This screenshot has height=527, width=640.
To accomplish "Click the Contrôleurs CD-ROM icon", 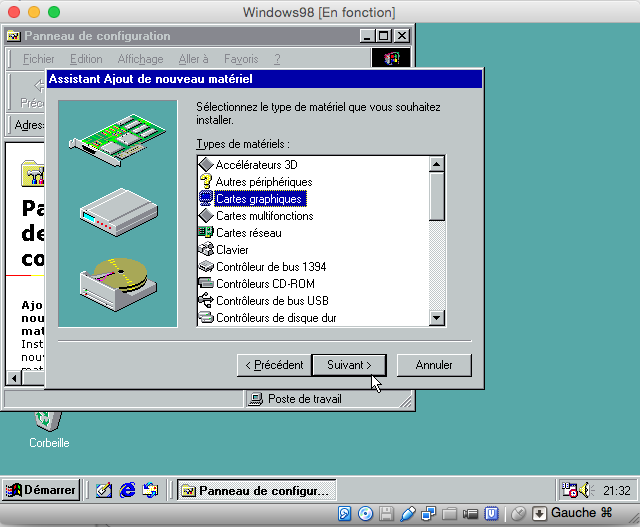I will coord(206,283).
